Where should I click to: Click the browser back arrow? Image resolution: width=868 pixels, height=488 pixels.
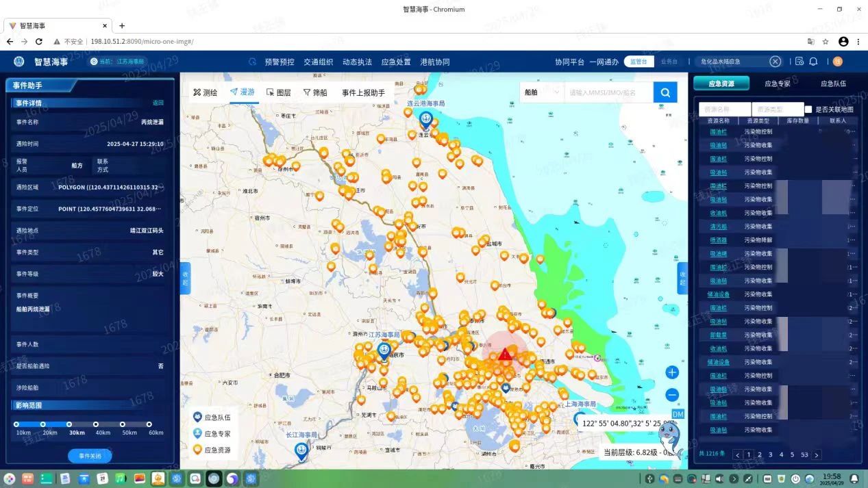click(x=10, y=42)
